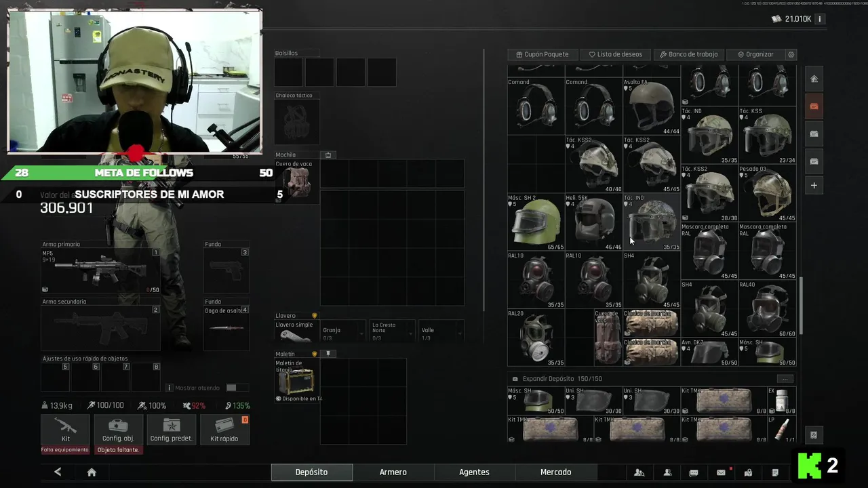Select the EX pill bottle 8/8
This screenshot has width=868, height=488.
(x=782, y=400)
